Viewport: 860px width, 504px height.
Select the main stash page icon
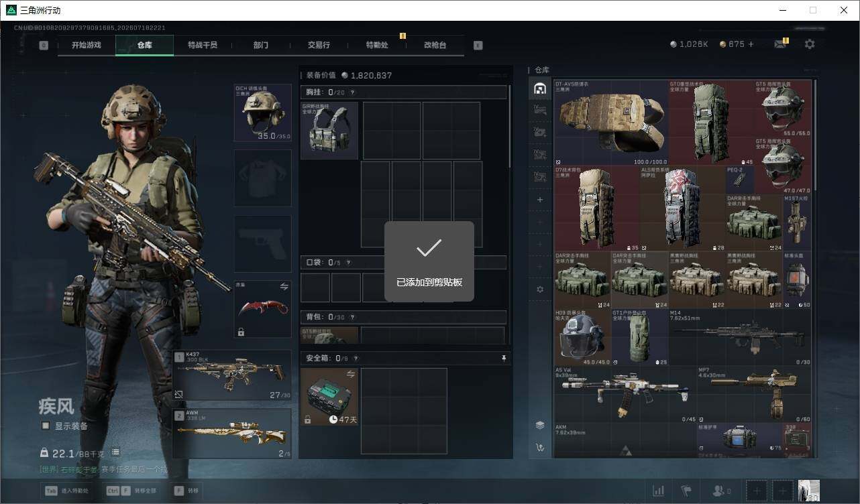[540, 88]
